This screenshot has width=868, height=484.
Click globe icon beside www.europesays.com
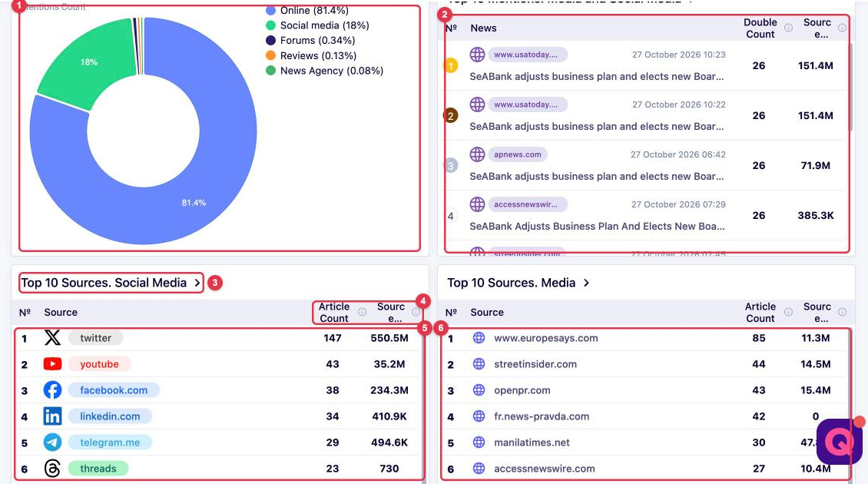tap(479, 338)
